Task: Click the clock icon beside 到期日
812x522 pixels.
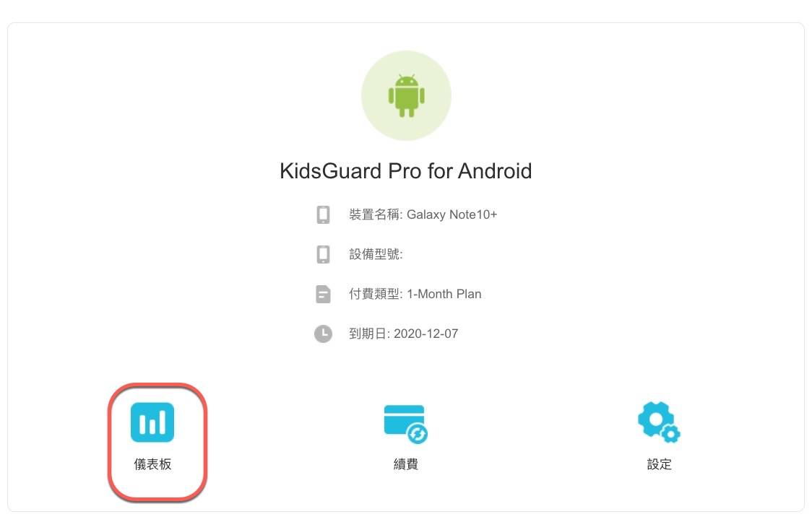Action: [x=323, y=334]
